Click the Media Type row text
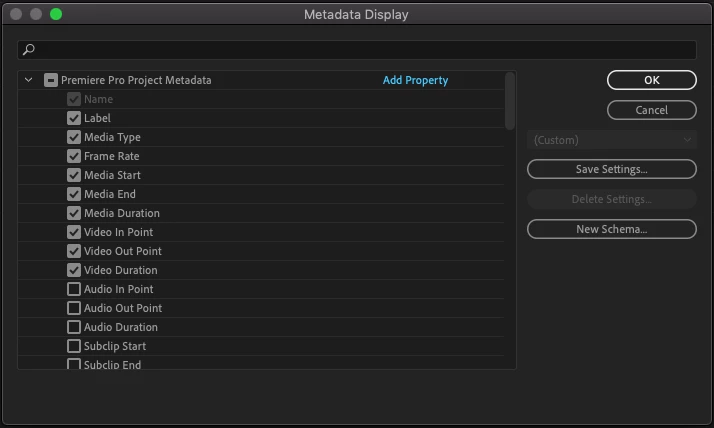714x428 pixels. [112, 138]
